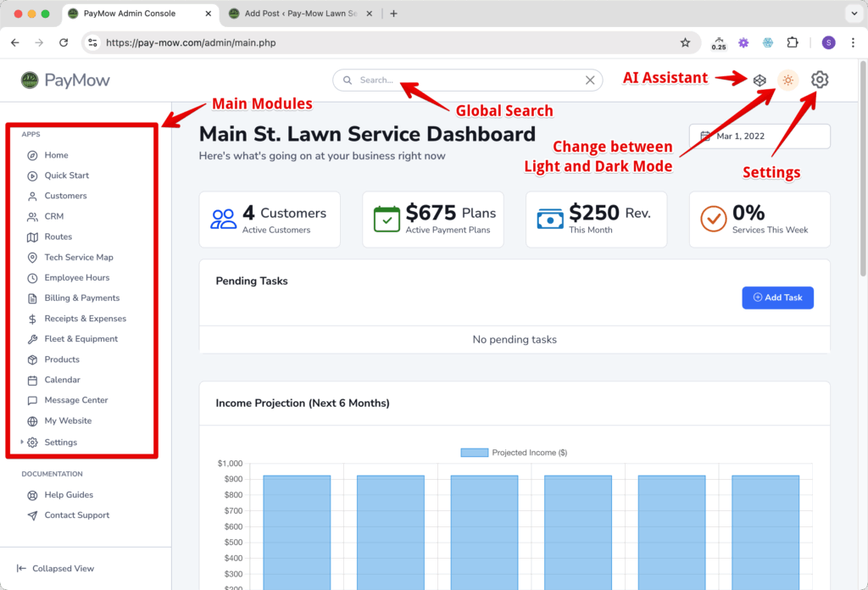This screenshot has height=590, width=868.
Task: Open the $675 Plans card
Action: pos(433,220)
